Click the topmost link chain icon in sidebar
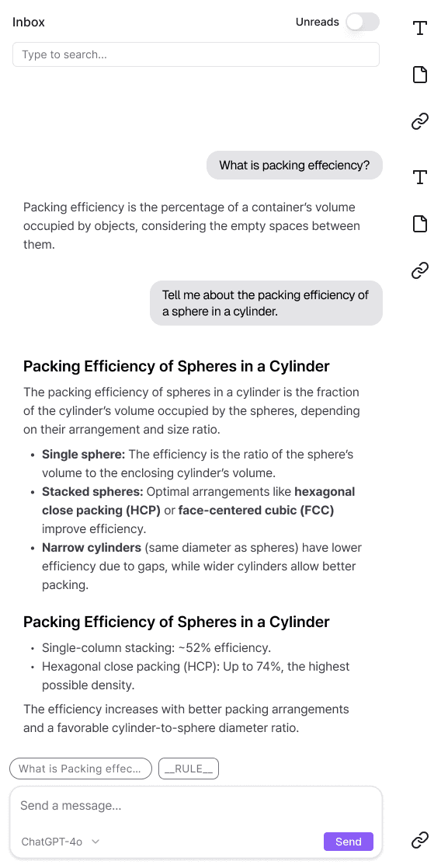The width and height of the screenshot is (448, 868). (x=420, y=121)
